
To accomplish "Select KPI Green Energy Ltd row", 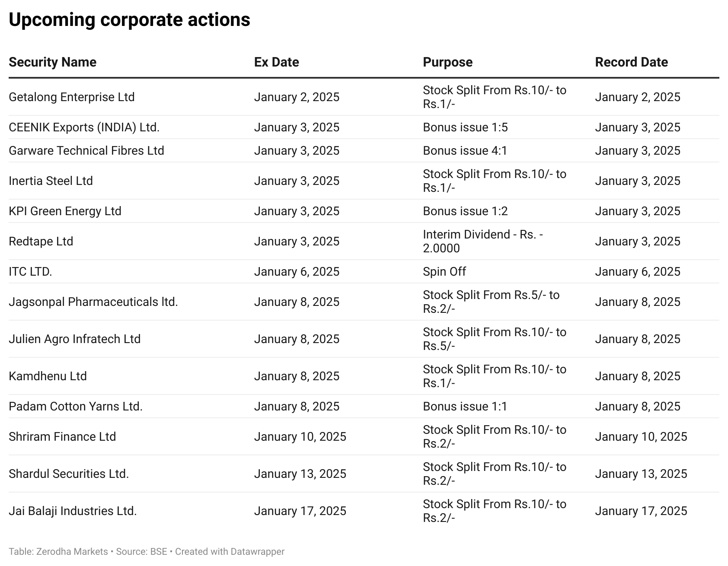I will click(x=364, y=211).
